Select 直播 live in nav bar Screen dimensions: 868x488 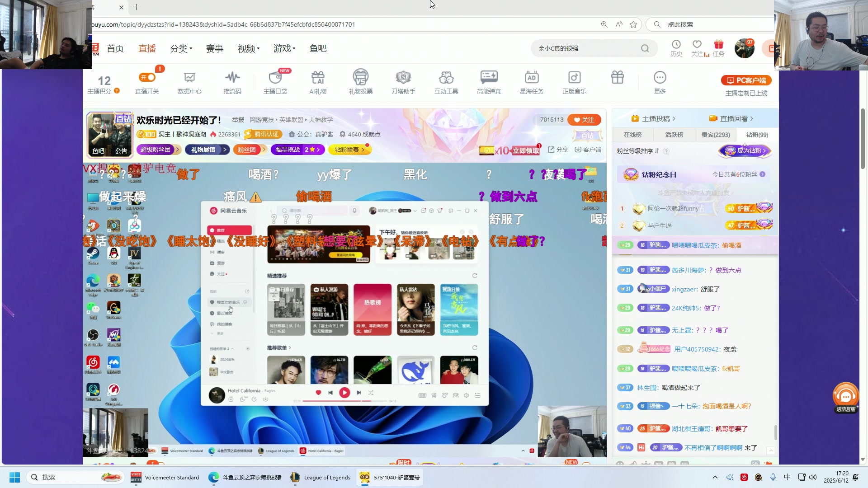point(147,48)
